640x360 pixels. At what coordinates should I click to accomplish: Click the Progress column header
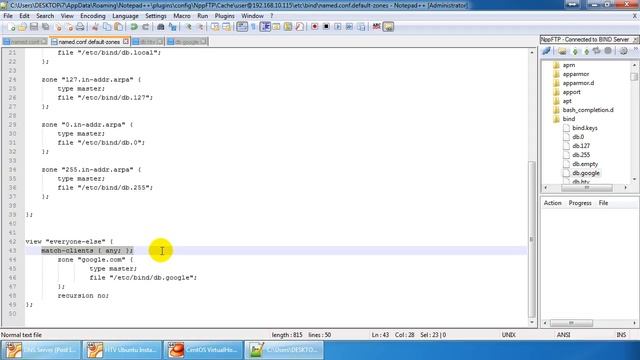click(x=580, y=203)
